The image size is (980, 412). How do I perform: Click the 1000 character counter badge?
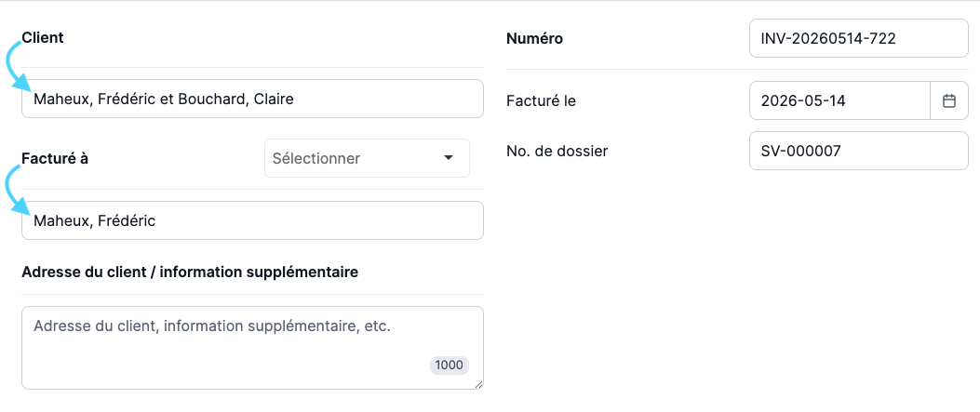(450, 365)
